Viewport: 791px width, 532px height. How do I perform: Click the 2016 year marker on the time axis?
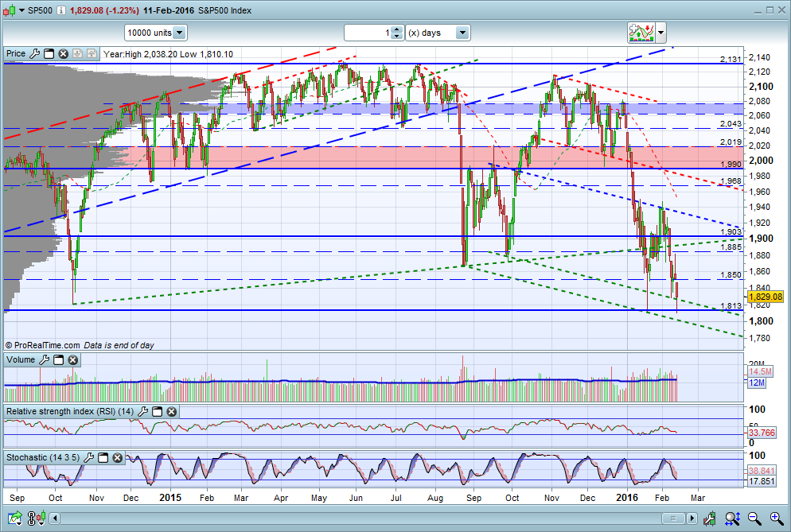627,498
